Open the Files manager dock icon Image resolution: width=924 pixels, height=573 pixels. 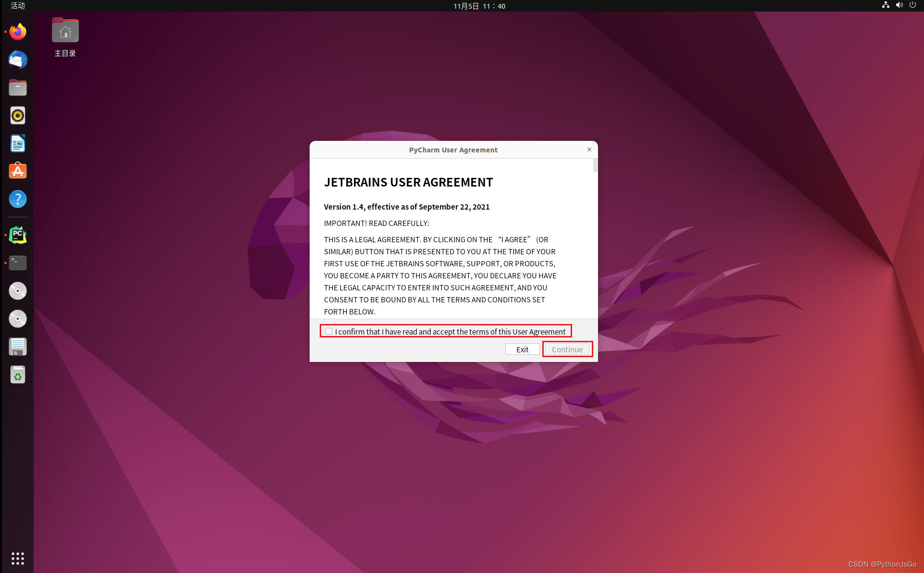coord(18,88)
